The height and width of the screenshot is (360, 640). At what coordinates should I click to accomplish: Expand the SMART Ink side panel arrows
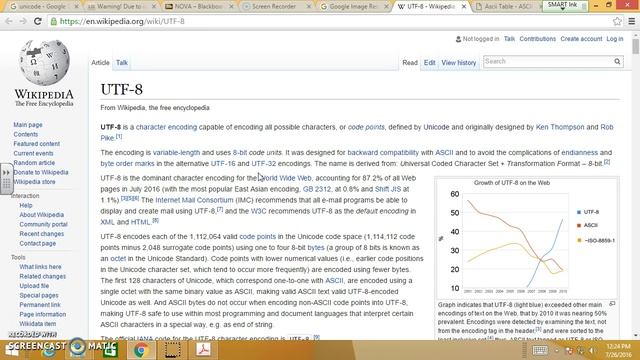tap(6, 173)
